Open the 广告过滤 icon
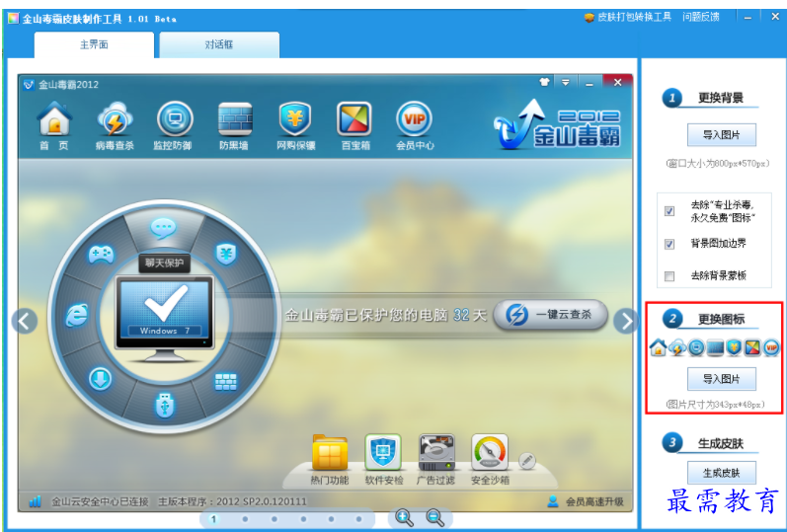 pyautogui.click(x=436, y=453)
